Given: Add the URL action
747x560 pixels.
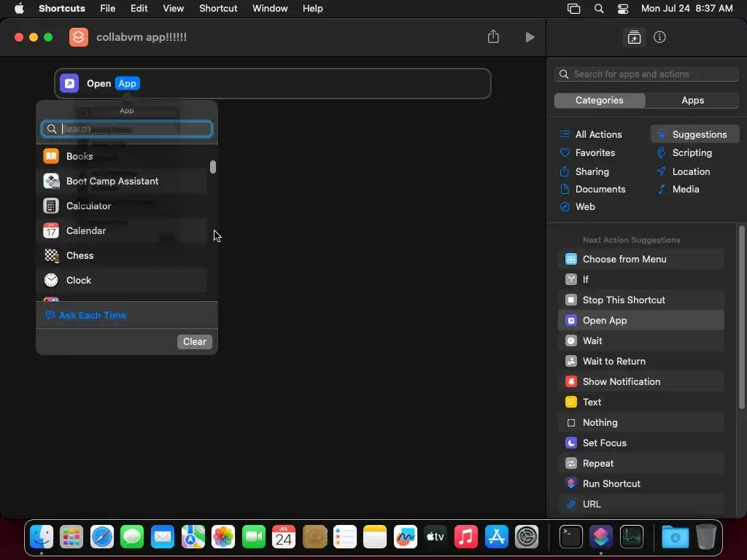Looking at the screenshot, I should pyautogui.click(x=640, y=505).
